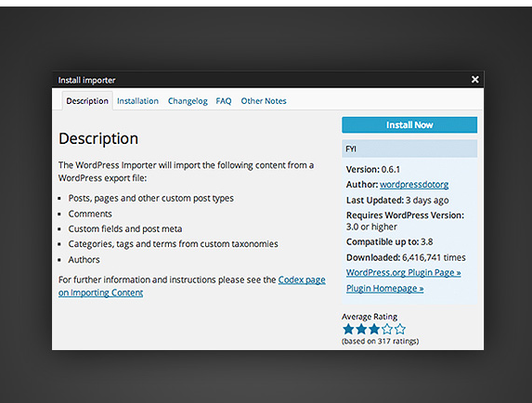Open WordPress.org Plugin Page link

tap(404, 273)
